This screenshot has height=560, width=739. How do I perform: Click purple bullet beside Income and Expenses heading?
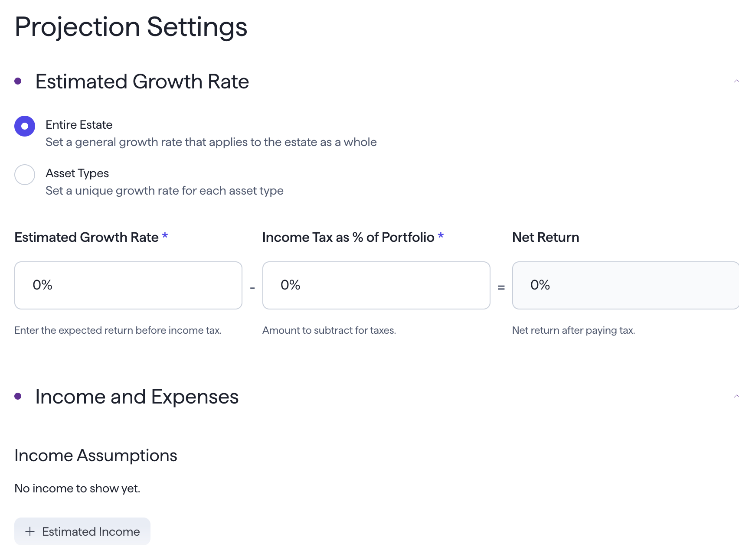[x=18, y=396]
